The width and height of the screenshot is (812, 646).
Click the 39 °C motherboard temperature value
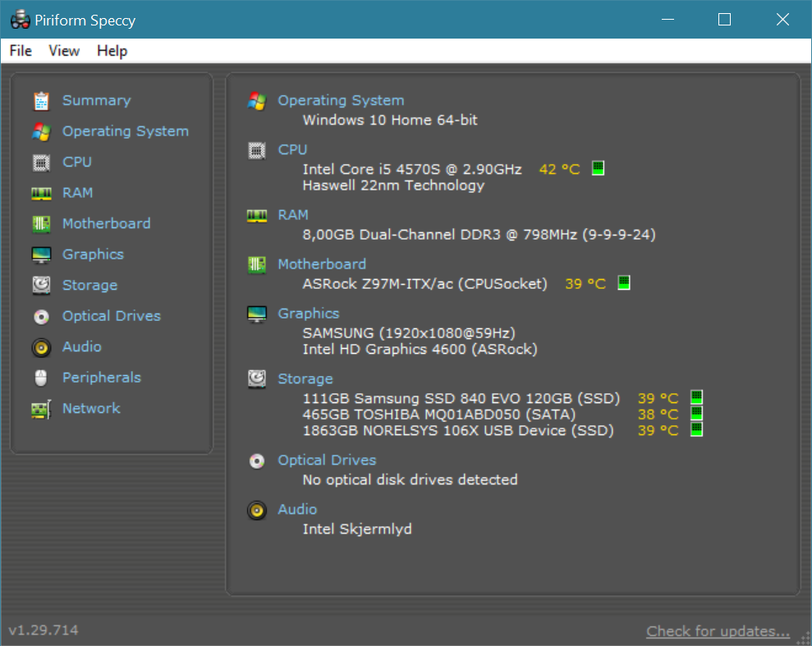click(585, 284)
